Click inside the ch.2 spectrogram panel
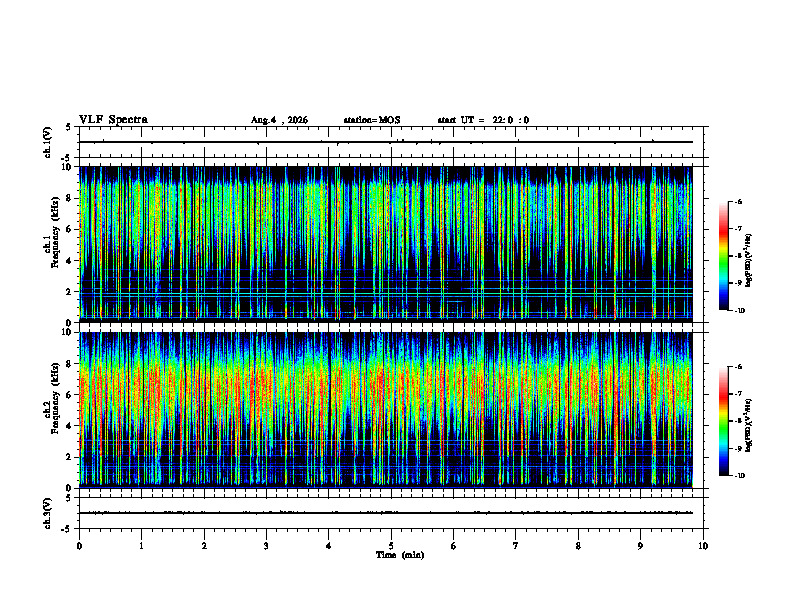 [x=386, y=410]
